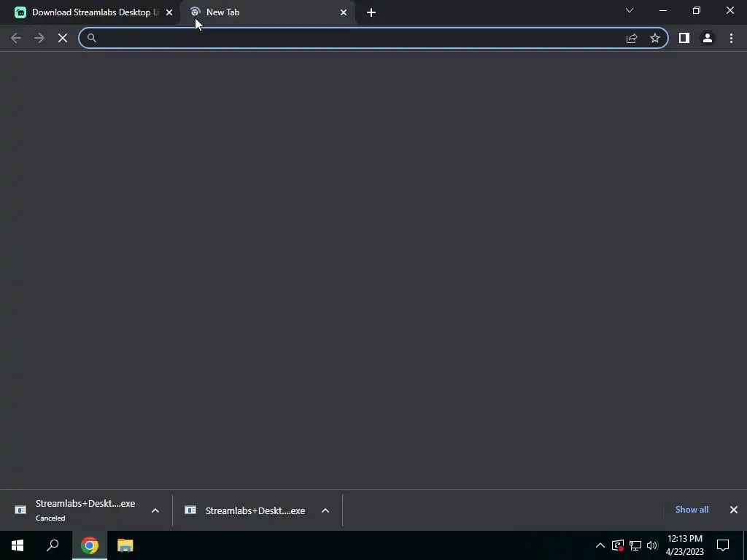Open File Explorer from taskbar
Image resolution: width=747 pixels, height=560 pixels.
tap(125, 545)
